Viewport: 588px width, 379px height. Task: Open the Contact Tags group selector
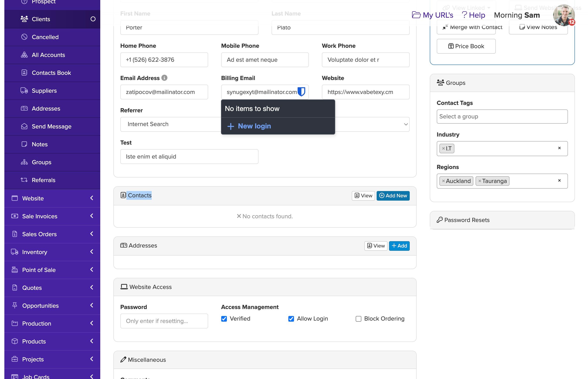(x=502, y=116)
